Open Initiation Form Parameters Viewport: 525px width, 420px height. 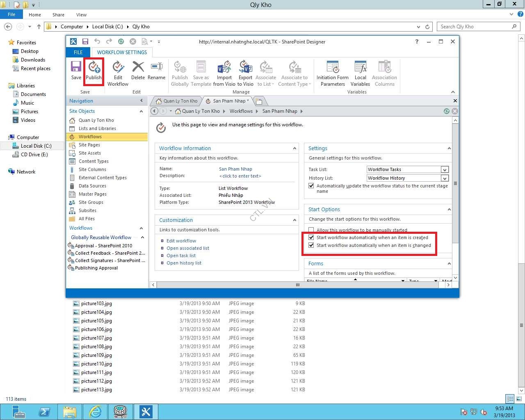coord(332,73)
